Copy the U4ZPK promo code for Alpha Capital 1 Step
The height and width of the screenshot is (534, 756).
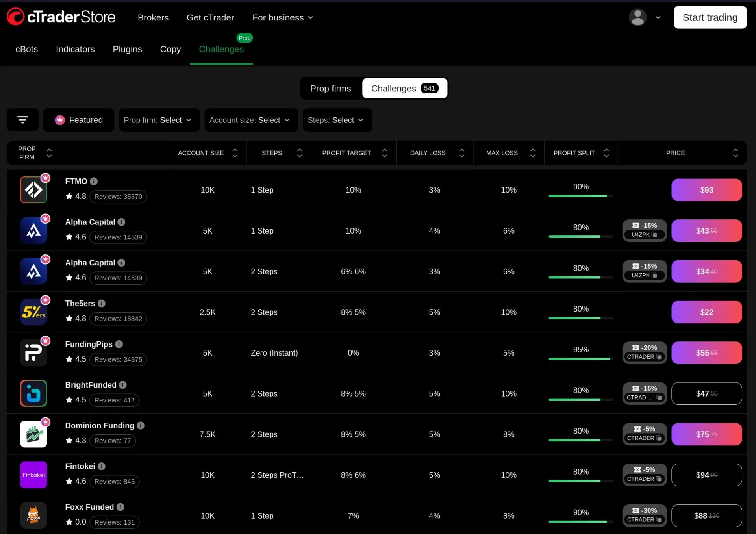click(654, 235)
